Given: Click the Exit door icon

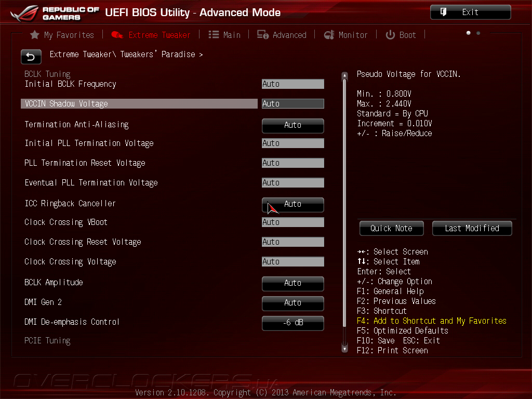Looking at the screenshot, I should [x=443, y=12].
